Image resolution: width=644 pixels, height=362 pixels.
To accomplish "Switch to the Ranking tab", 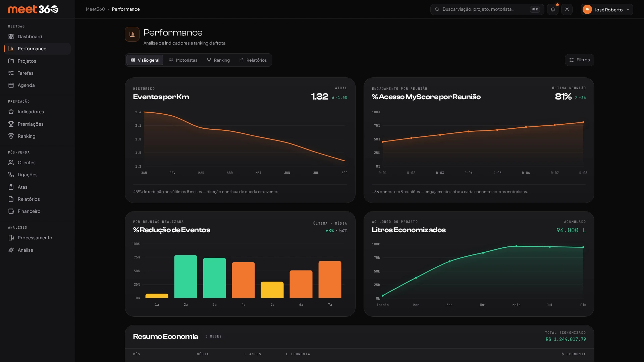I will [x=218, y=60].
